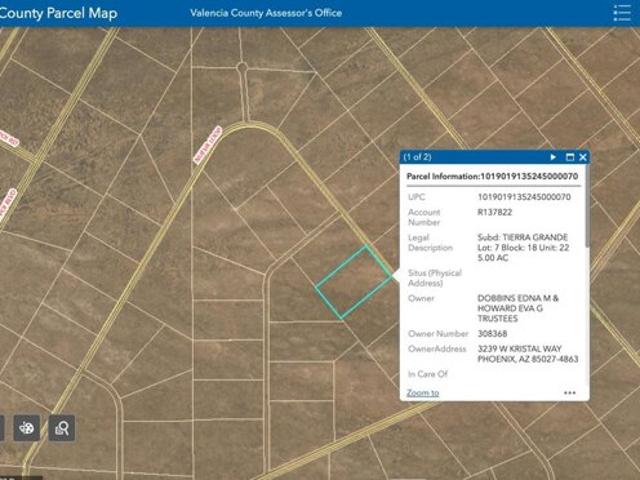This screenshot has height=480, width=640.
Task: Open the Draw palette widget
Action: point(27,428)
